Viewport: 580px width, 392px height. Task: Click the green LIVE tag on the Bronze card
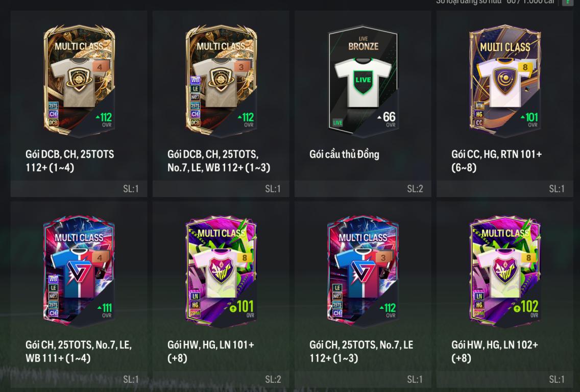[337, 122]
